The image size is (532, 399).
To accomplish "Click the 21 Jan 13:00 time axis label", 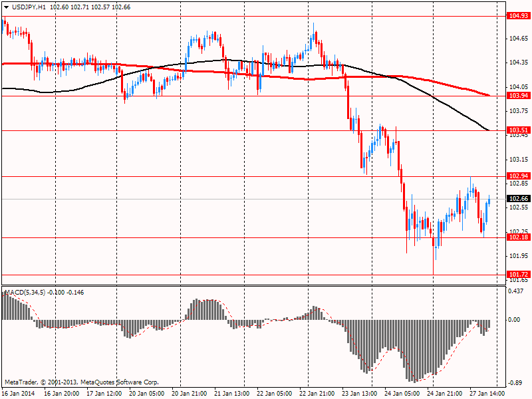I will pos(231,394).
